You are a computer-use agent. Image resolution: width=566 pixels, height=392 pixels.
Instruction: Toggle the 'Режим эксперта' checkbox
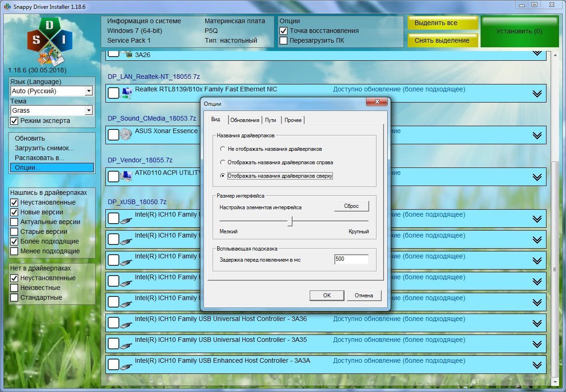(14, 121)
